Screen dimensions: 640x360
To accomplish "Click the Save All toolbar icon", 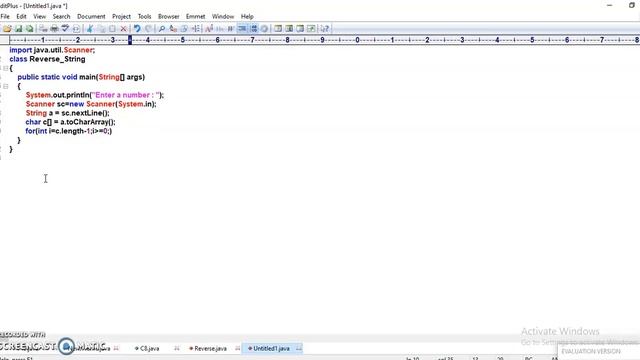I will coord(29,29).
